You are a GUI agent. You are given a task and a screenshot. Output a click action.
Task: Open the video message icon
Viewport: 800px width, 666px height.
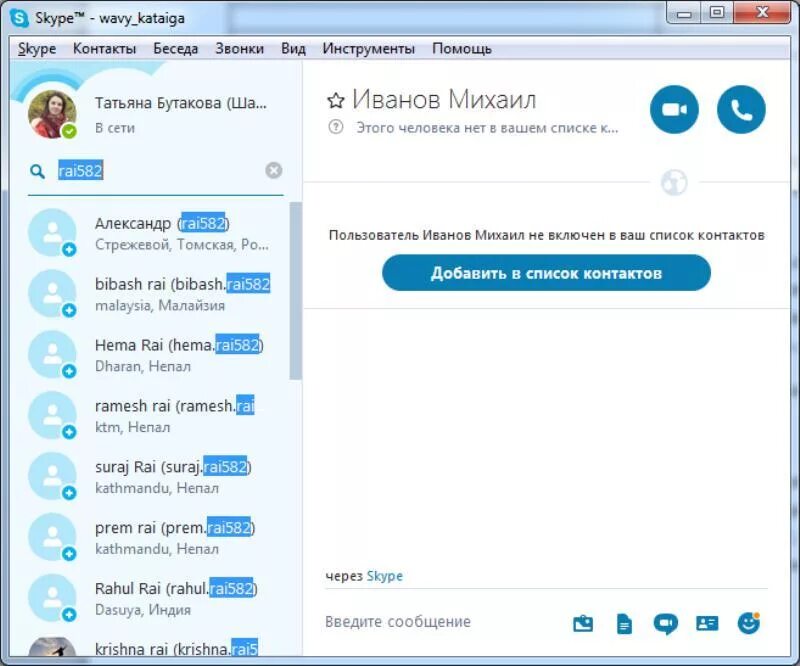(665, 624)
